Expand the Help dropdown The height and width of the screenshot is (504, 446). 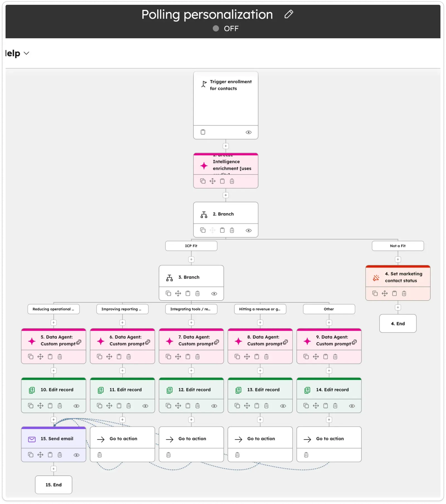click(x=17, y=53)
